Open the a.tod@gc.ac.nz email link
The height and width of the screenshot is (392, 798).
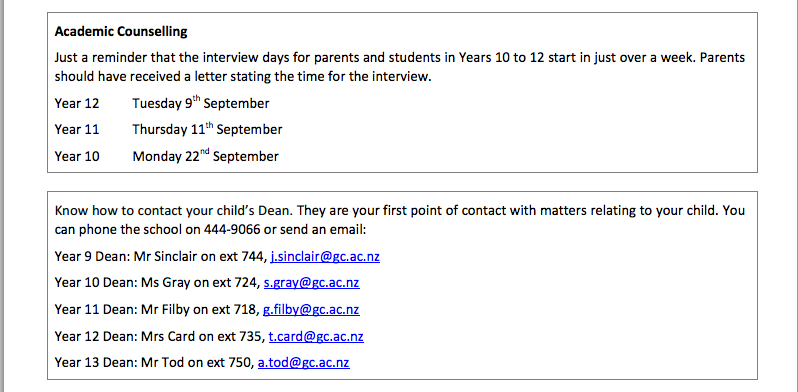coord(303,363)
